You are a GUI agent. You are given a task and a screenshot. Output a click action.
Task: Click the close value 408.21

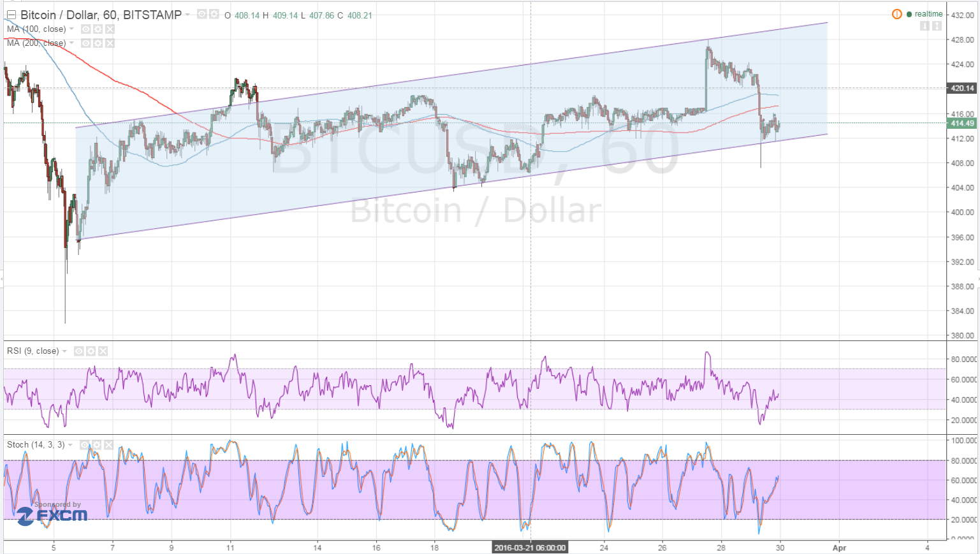tap(360, 15)
